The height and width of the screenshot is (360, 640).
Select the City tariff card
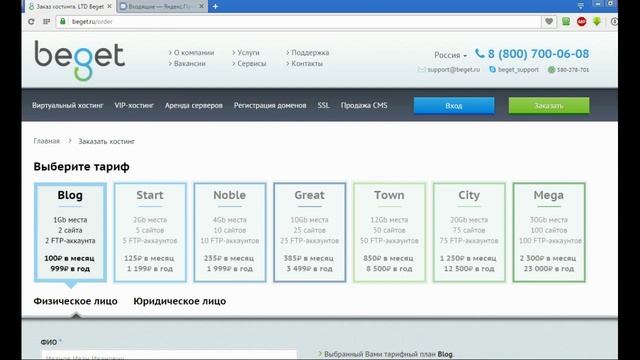[x=469, y=232]
